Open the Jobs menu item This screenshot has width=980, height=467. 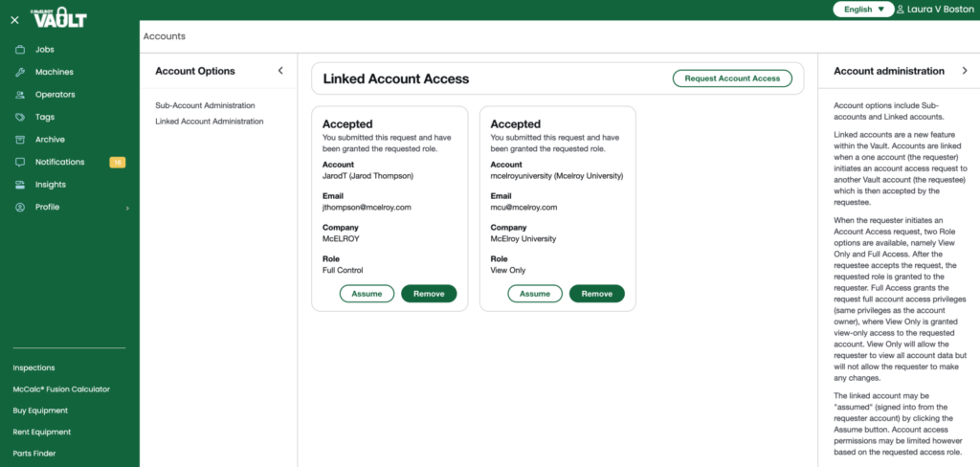point(44,50)
